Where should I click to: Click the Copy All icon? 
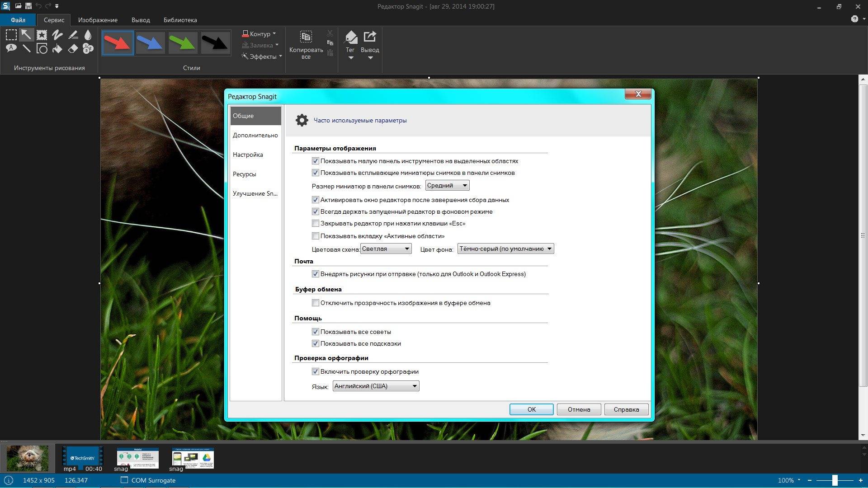point(306,37)
